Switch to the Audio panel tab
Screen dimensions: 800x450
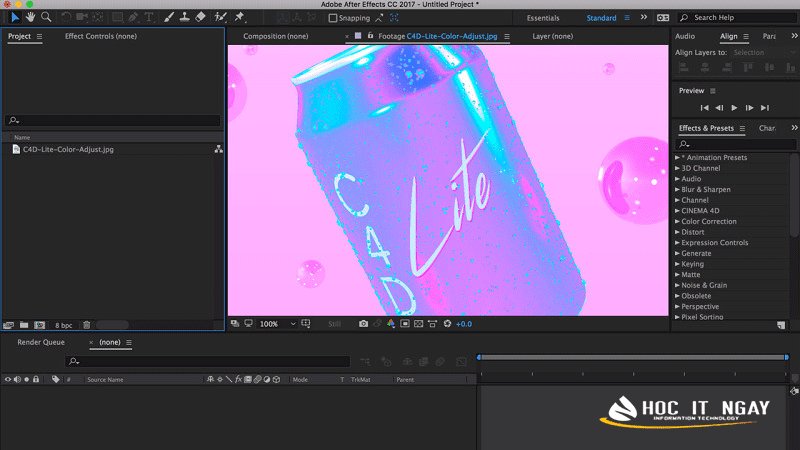685,36
